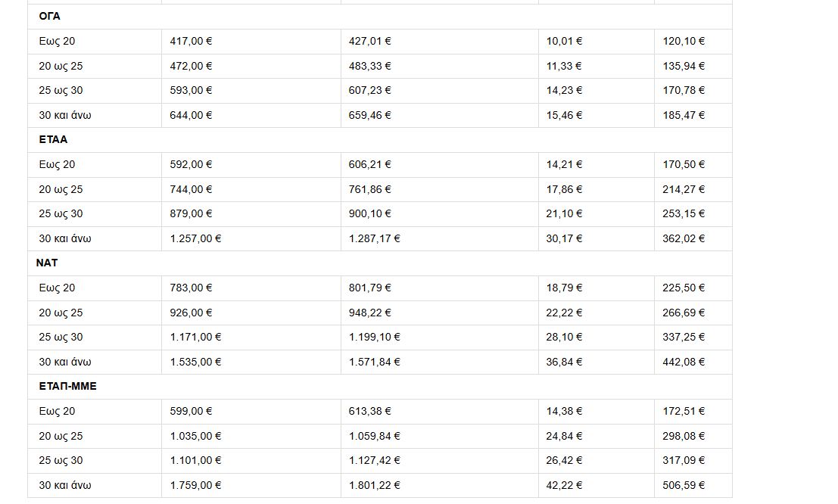Click the 253,15 € cell

coord(683,214)
